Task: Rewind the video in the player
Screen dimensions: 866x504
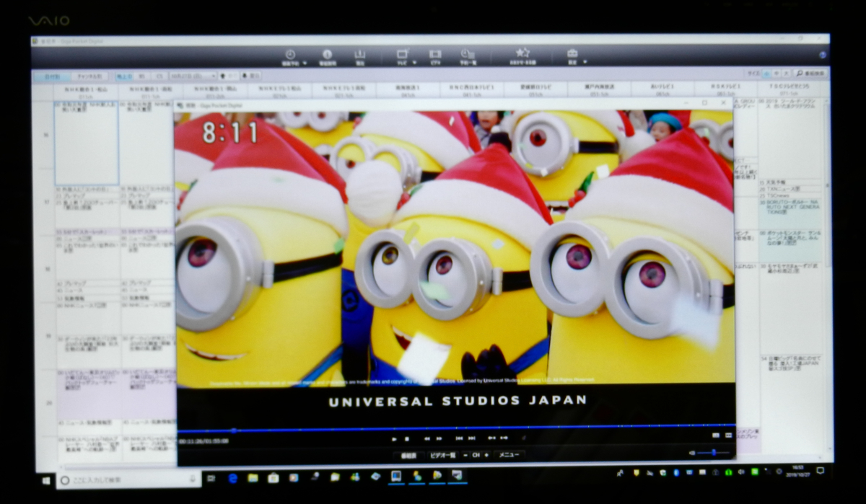Action: coord(427,438)
